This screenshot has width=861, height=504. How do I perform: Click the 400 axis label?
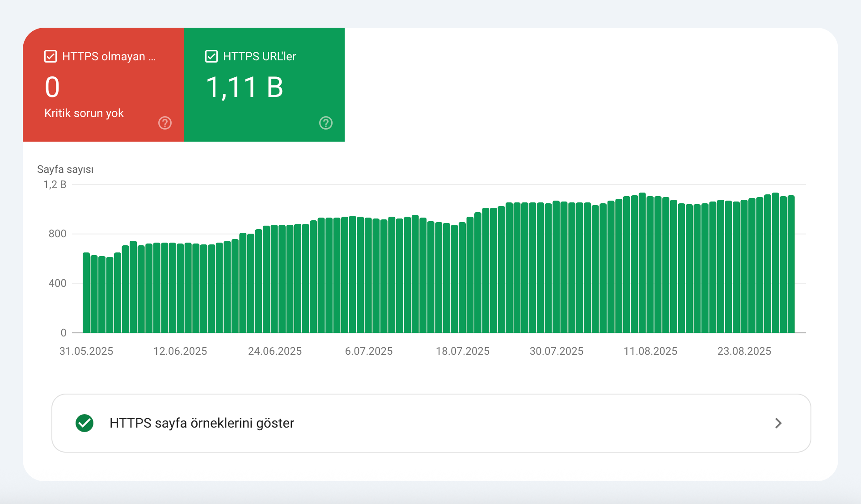(57, 283)
